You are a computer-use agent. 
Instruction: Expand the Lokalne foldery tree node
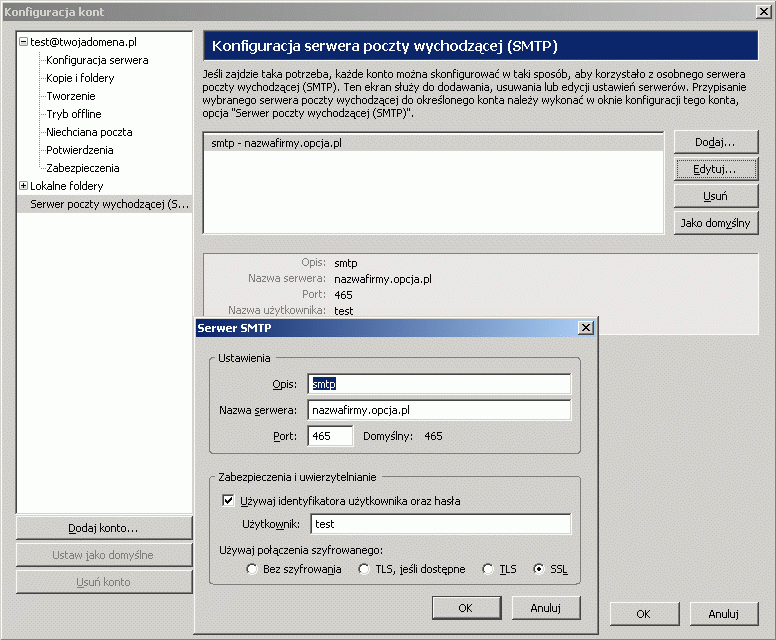[23, 186]
